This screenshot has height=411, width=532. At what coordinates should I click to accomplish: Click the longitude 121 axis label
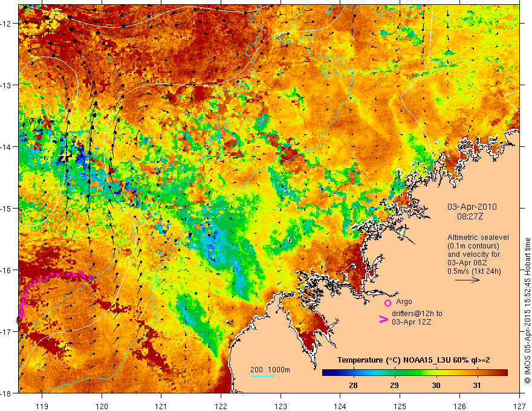point(161,406)
